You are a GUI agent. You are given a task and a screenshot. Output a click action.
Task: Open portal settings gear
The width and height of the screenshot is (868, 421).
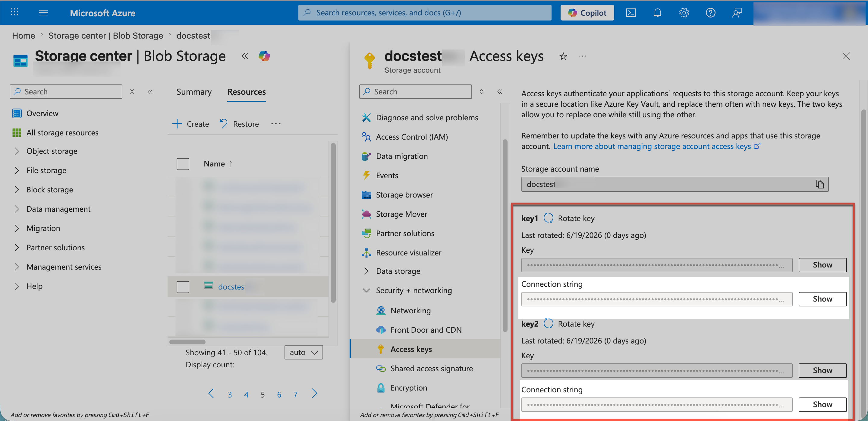click(684, 13)
